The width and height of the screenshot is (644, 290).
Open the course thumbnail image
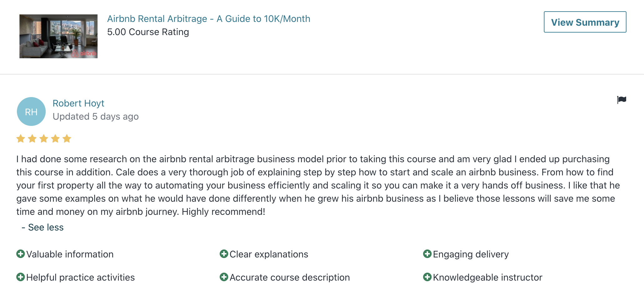[x=58, y=36]
